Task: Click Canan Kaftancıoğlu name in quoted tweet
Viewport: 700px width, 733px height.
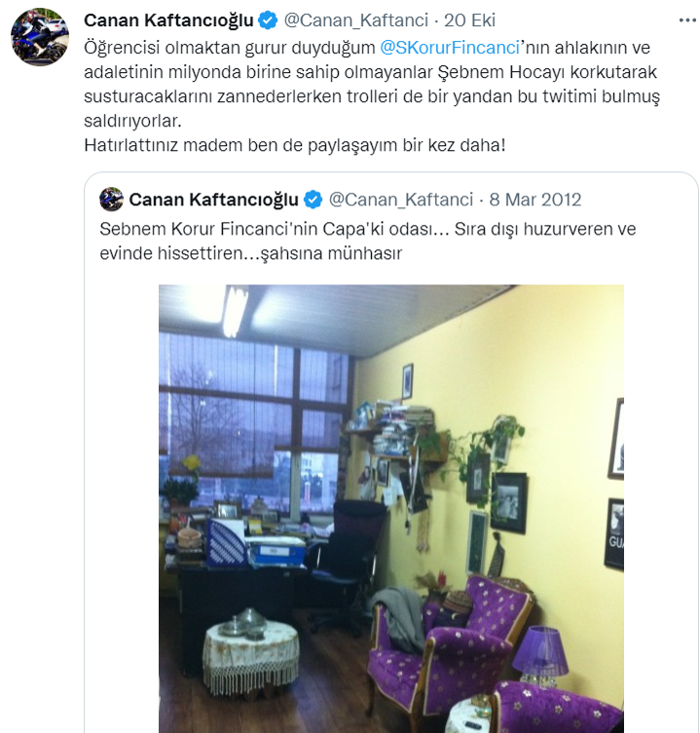Action: 213,200
